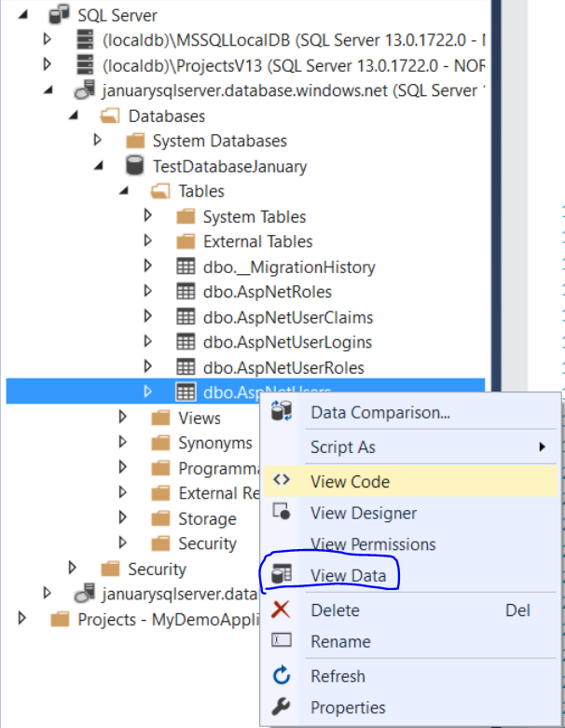Viewport: 565px width, 728px height.
Task: Click the circular Refresh arrow icon
Action: pos(282,675)
